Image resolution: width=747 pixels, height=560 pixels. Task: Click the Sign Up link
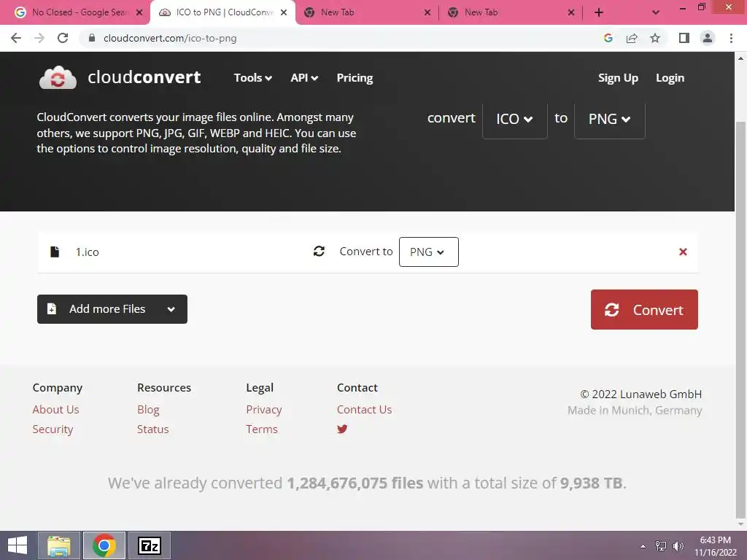618,77
